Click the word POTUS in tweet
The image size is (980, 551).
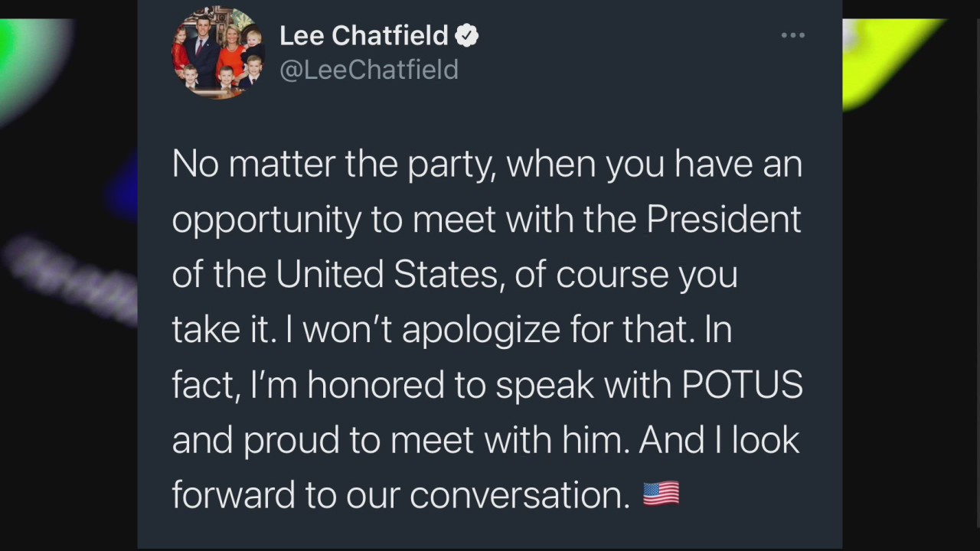click(742, 385)
